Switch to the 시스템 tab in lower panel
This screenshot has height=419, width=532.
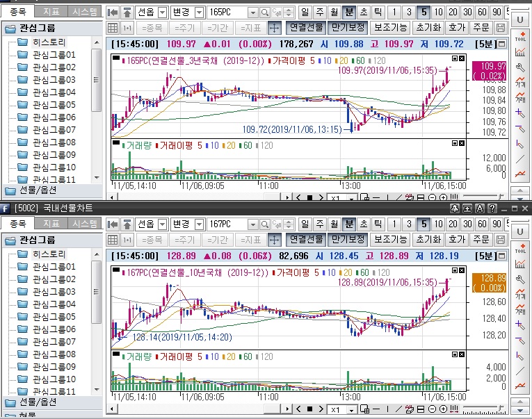85,224
